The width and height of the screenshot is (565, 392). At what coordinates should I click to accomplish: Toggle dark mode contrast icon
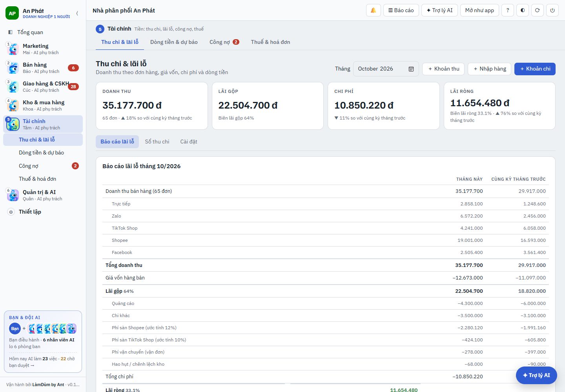(523, 10)
